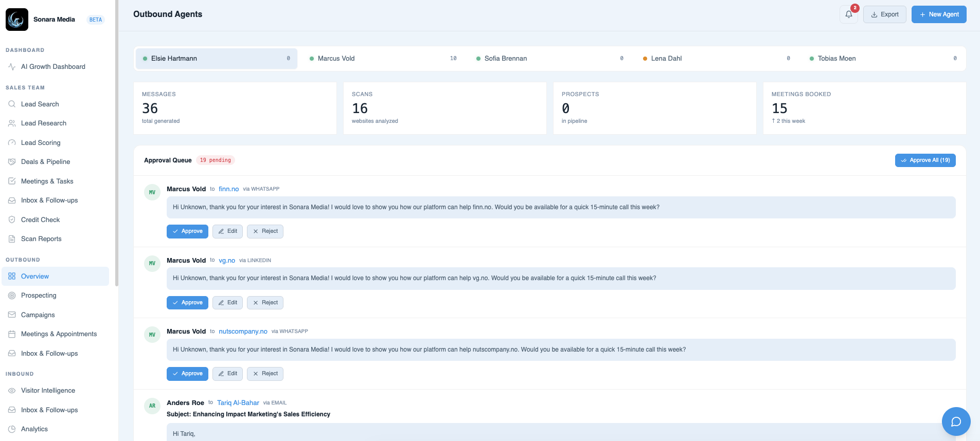Approve the nutscompany.no message
Screen dimensions: 980x441
click(187, 374)
